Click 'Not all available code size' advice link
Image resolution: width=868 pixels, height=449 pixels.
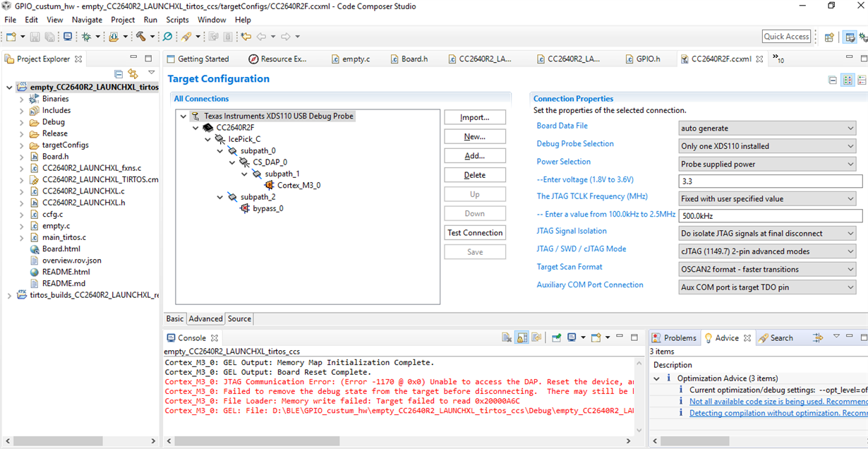coord(778,402)
